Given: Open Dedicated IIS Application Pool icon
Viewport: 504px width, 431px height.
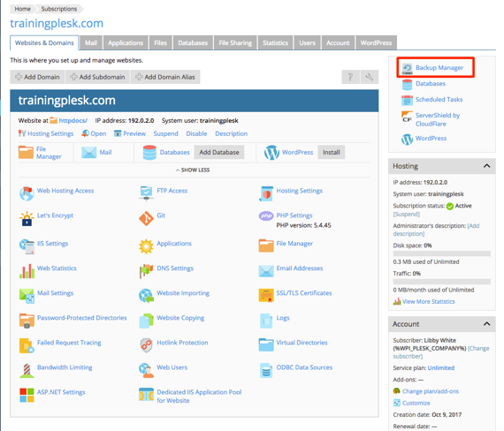Looking at the screenshot, I should coord(146,395).
